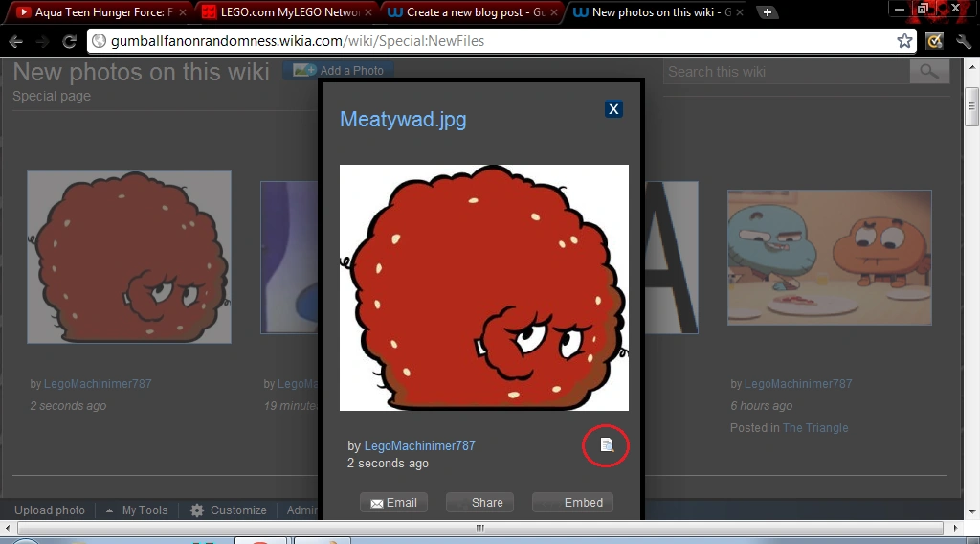Close the New photos on this wiki tab

tap(740, 11)
